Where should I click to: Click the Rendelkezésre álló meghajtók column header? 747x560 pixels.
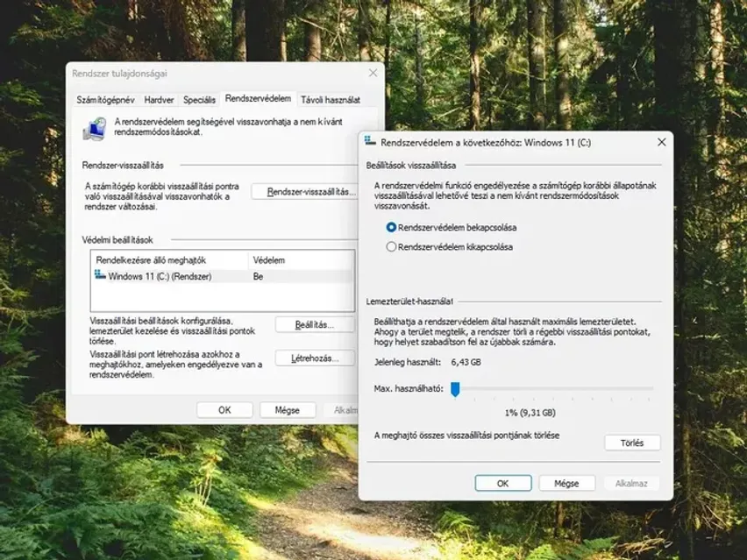tap(169, 260)
